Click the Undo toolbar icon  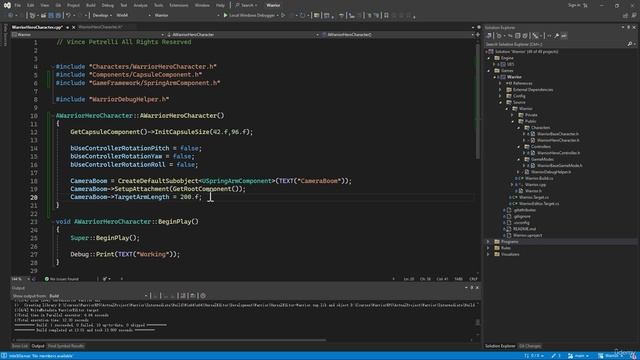coord(68,15)
